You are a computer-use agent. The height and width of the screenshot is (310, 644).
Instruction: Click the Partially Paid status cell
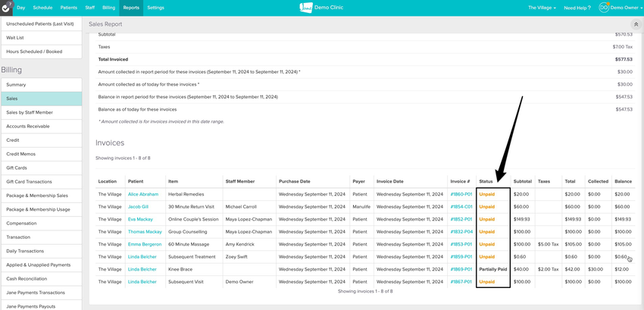click(493, 269)
